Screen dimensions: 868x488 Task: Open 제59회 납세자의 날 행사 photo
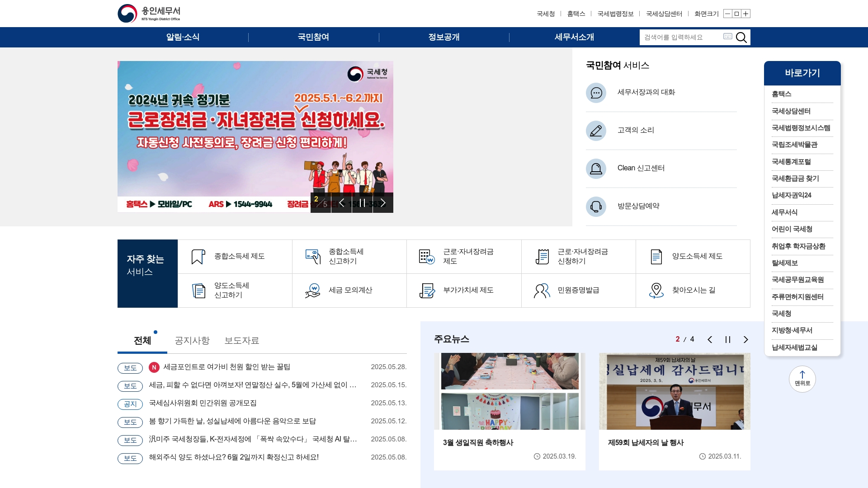pyautogui.click(x=675, y=391)
